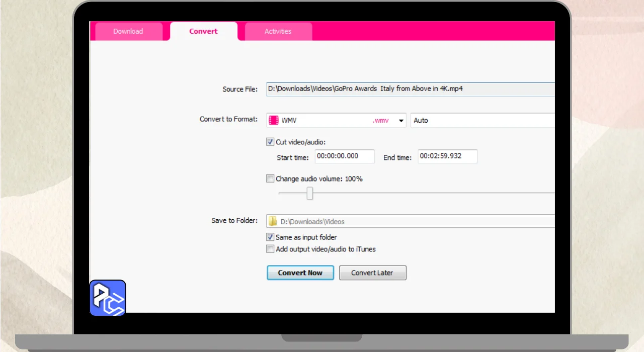Screen dimensions: 644x352
Task: Click the "Source File:" label
Action: (240, 89)
